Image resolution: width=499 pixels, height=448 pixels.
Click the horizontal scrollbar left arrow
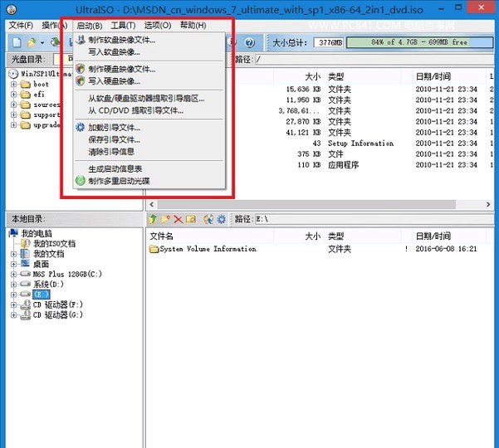pos(152,204)
